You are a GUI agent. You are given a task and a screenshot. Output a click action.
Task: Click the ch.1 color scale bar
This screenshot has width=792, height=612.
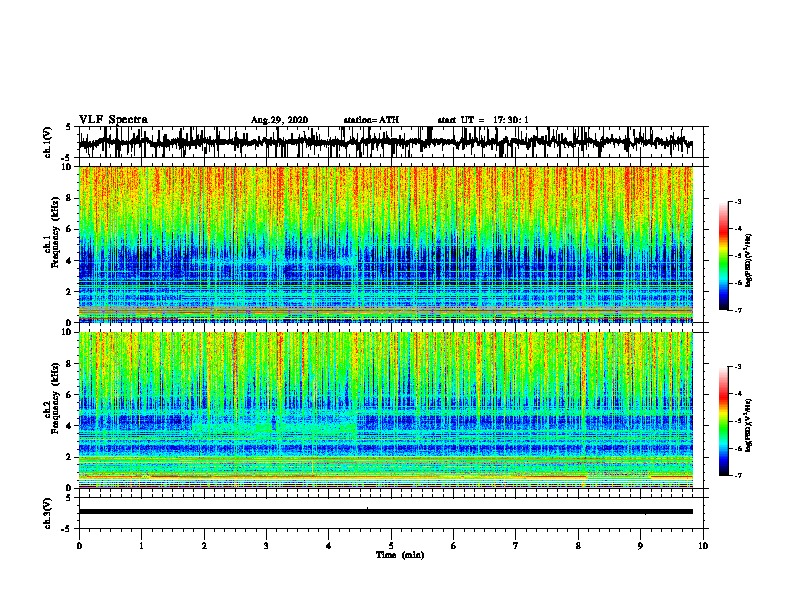click(x=724, y=256)
